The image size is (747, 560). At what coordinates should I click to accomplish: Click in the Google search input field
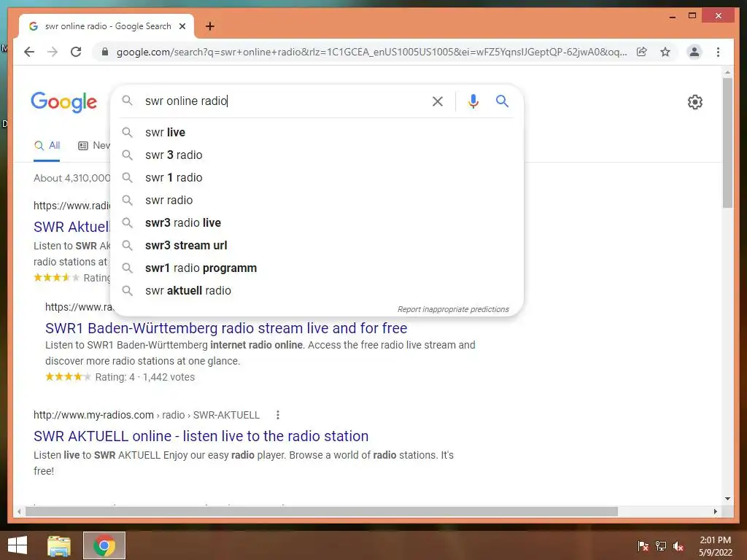[x=281, y=101]
